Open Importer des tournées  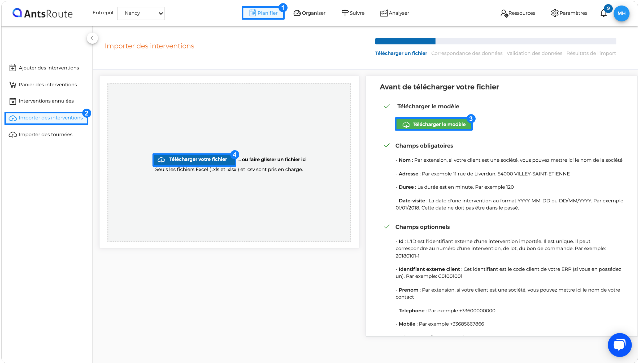pos(41,135)
